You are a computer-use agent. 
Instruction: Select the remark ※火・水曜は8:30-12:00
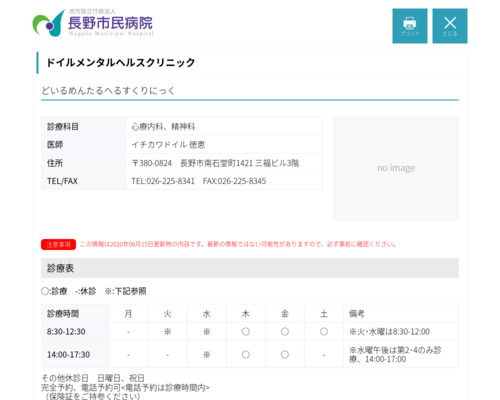click(x=389, y=332)
